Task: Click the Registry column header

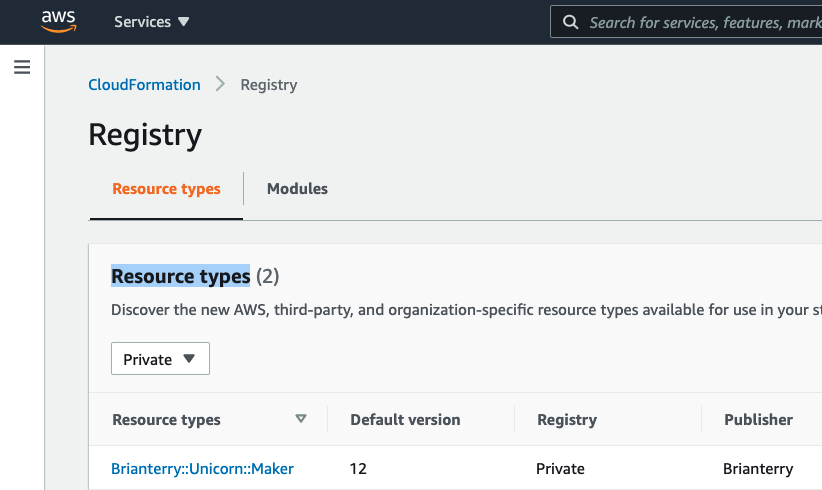Action: 567,420
